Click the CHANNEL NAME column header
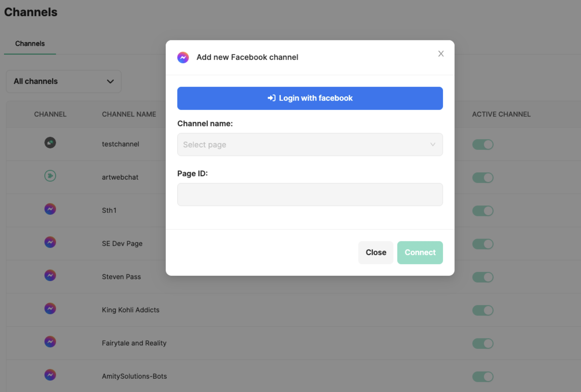The width and height of the screenshot is (581, 392). [129, 114]
